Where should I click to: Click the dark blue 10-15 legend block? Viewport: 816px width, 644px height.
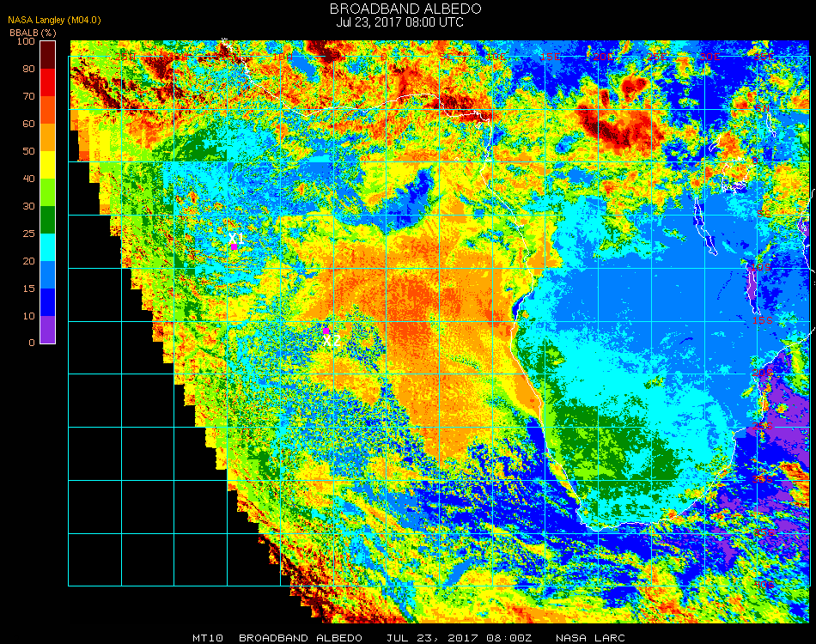coord(48,302)
